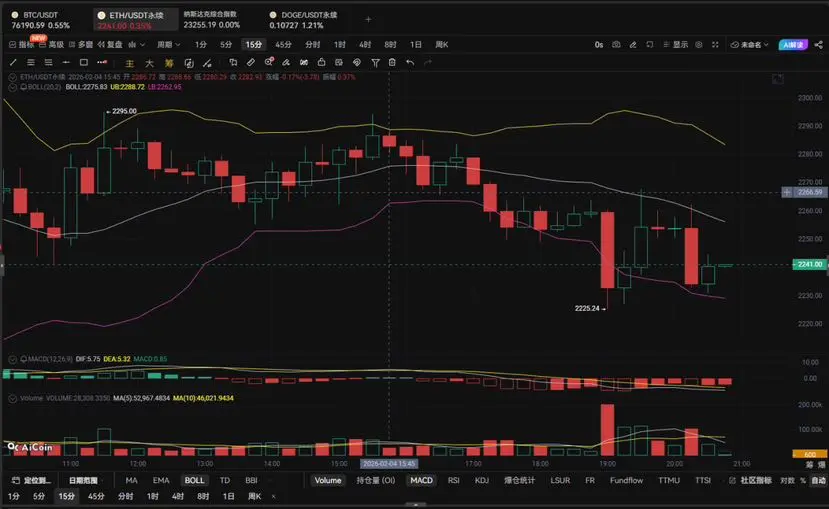Viewport: 829px width, 509px height.
Task: Take a chart screenshot with camera icon
Action: 616,44
